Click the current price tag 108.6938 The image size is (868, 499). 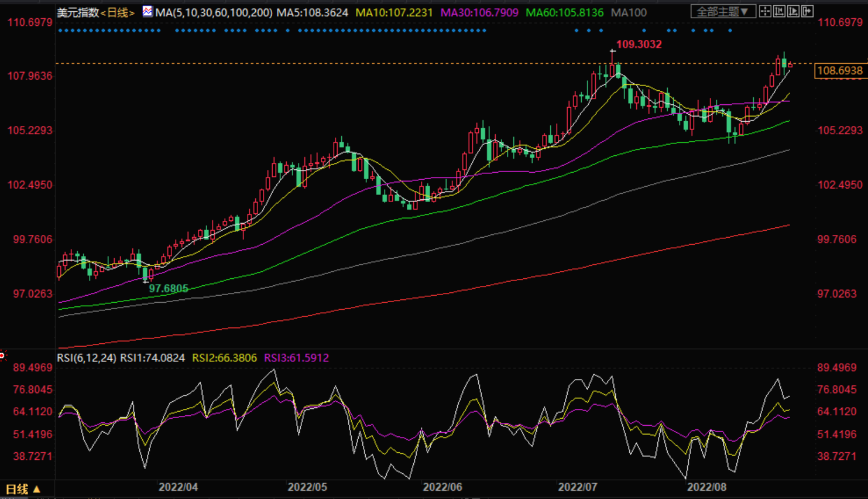point(839,71)
